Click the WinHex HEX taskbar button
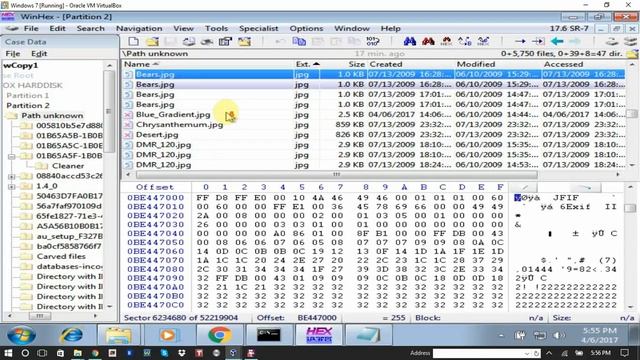 pyautogui.click(x=319, y=336)
